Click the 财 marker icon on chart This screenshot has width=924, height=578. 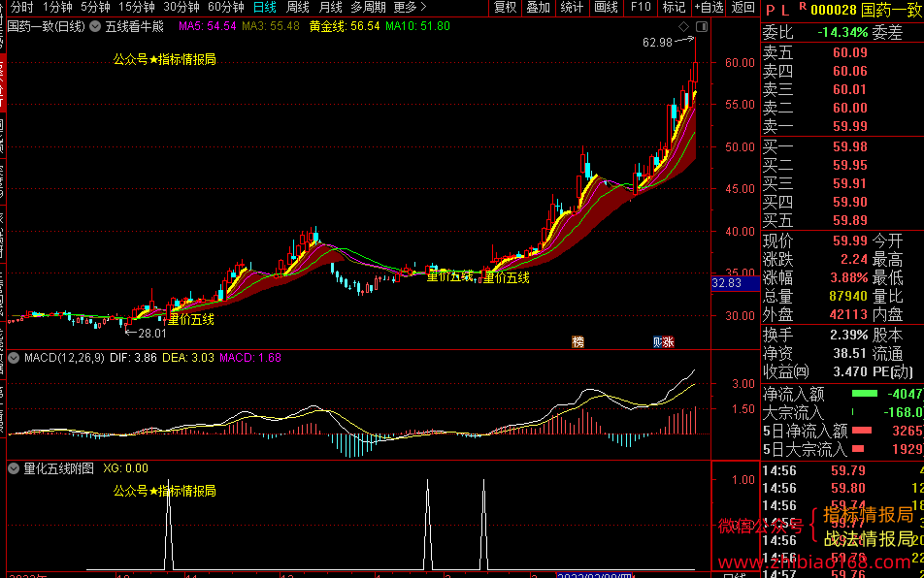pos(658,342)
